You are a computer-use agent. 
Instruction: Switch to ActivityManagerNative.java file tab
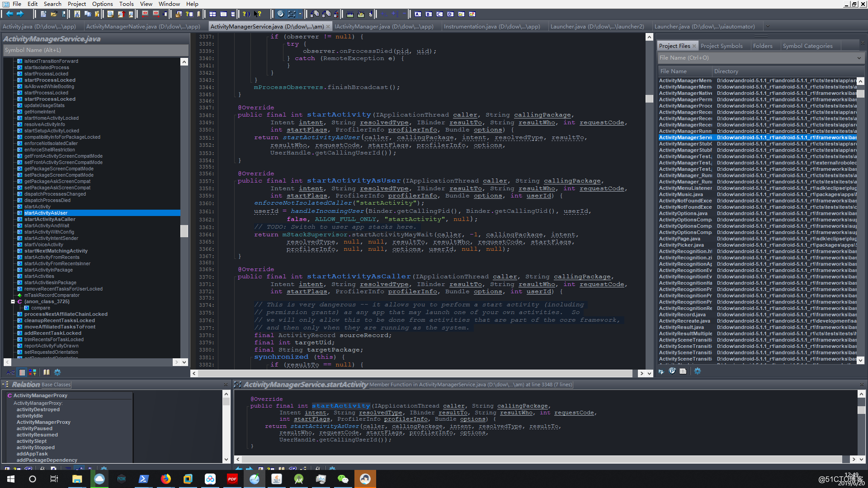[x=143, y=26]
